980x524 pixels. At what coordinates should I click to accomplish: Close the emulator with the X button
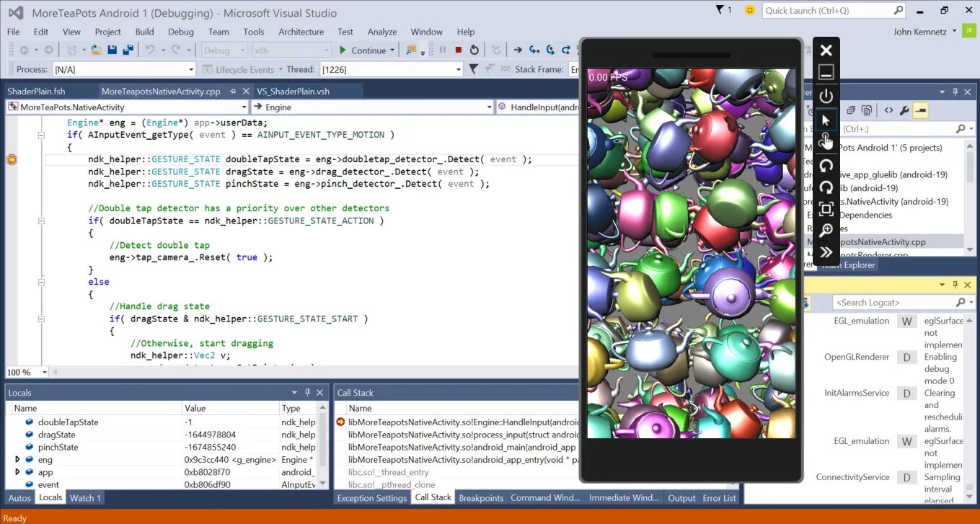point(826,50)
